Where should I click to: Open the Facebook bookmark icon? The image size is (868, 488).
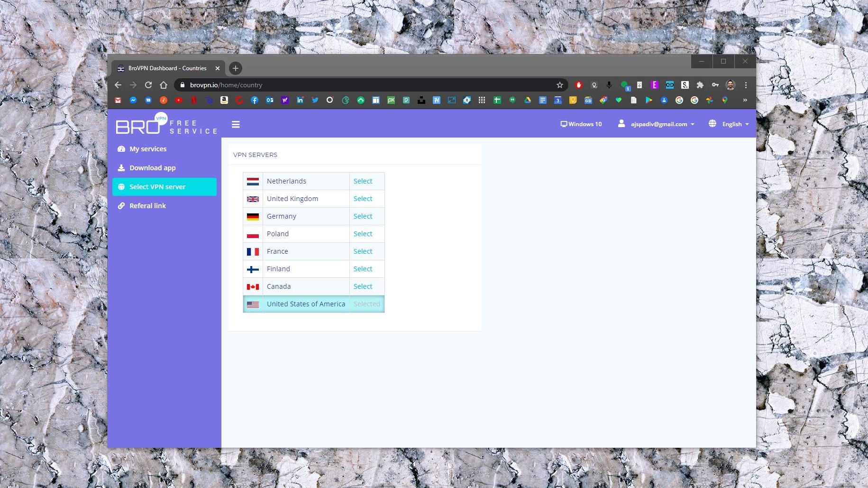coord(255,100)
